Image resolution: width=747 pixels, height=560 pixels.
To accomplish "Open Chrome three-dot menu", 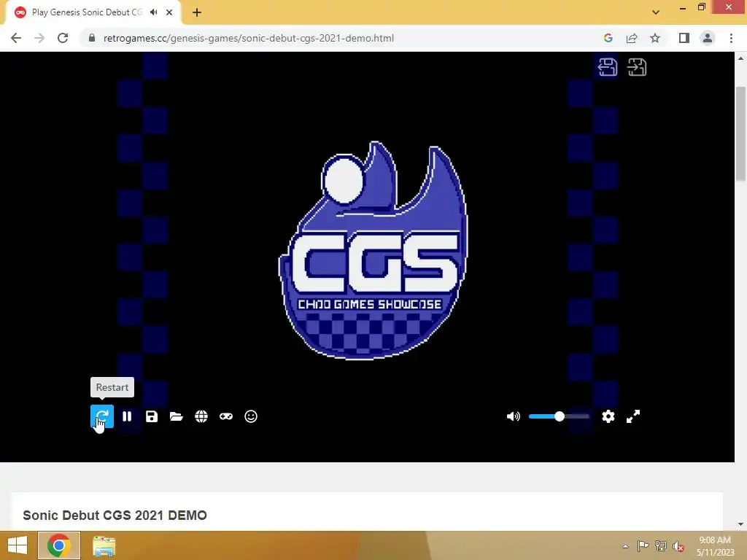I will 731,38.
